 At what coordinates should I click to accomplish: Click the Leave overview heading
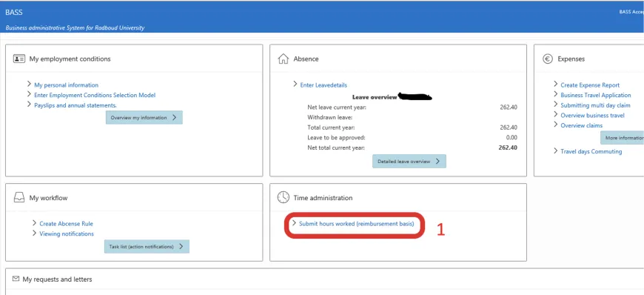point(375,98)
